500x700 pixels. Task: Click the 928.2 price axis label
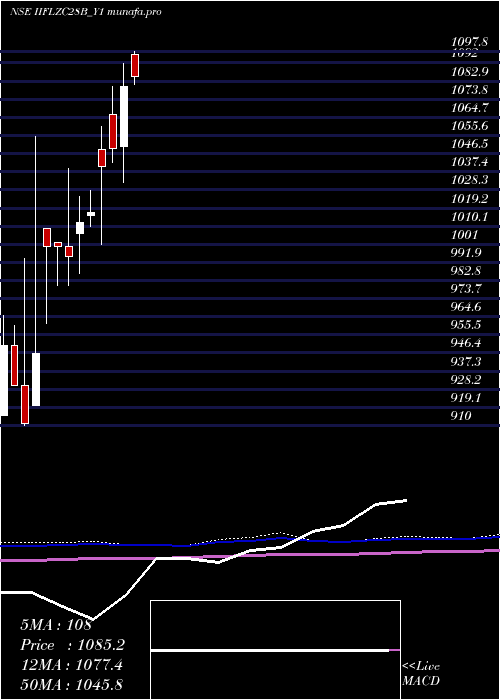tap(466, 380)
